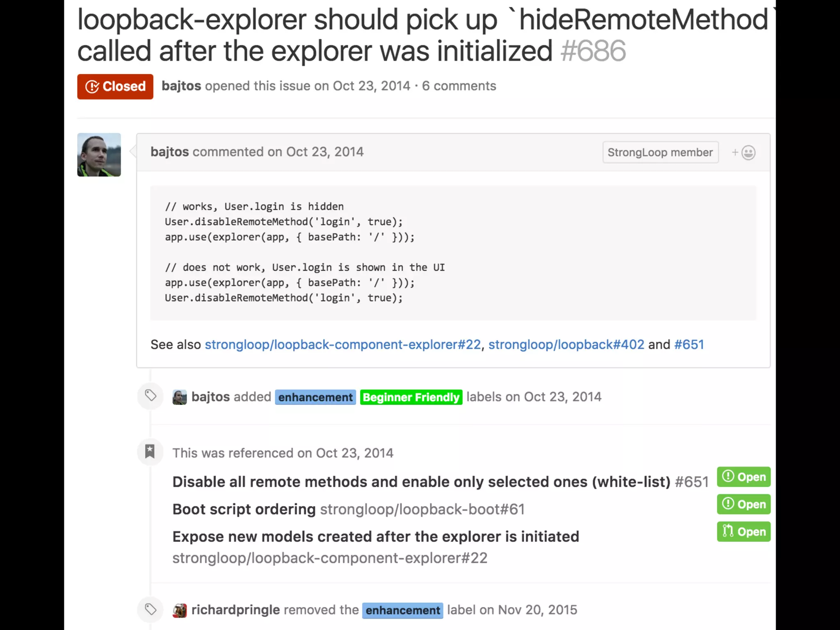The image size is (840, 630).
Task: Follow the #651 link in the comment
Action: pos(689,345)
